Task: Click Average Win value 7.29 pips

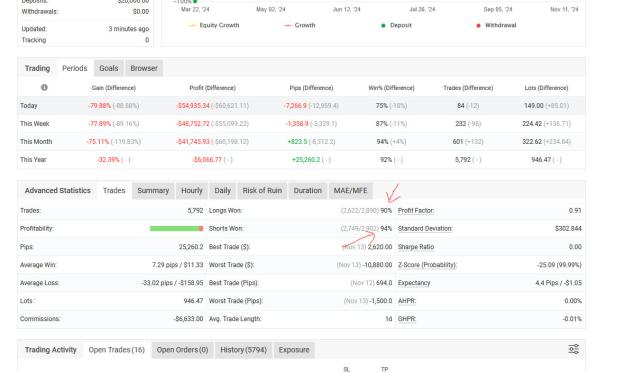Action: point(165,265)
